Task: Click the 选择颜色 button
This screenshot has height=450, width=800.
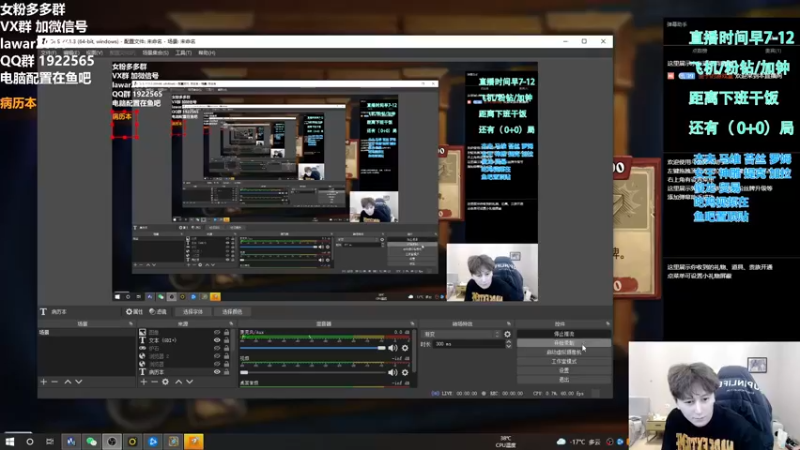Action: (x=232, y=312)
